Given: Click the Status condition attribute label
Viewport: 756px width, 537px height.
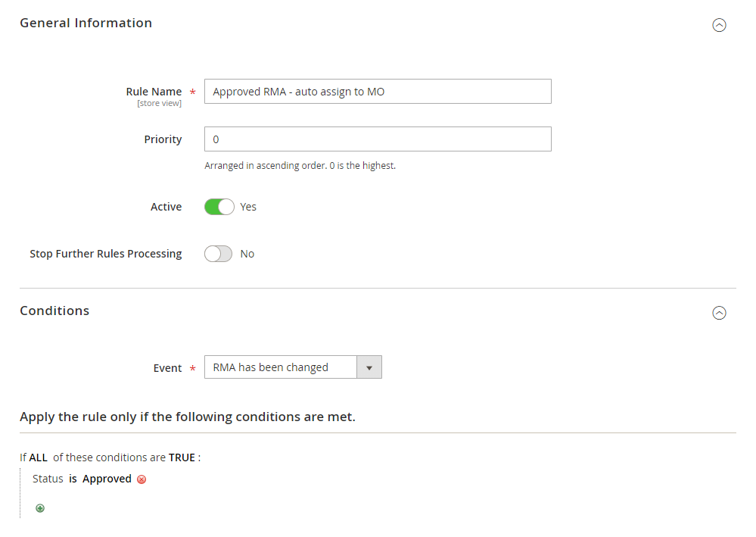Looking at the screenshot, I should [48, 479].
